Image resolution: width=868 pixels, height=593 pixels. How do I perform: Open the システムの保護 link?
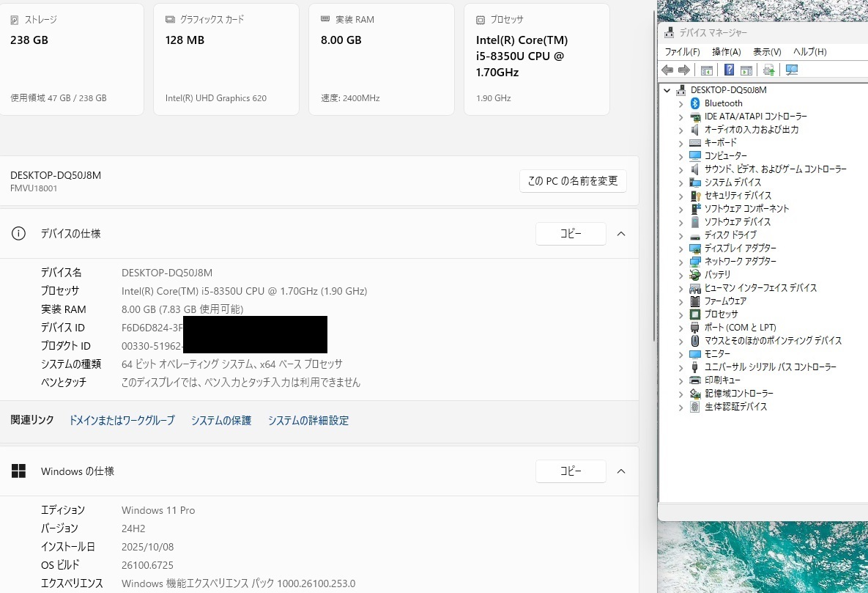pos(221,421)
